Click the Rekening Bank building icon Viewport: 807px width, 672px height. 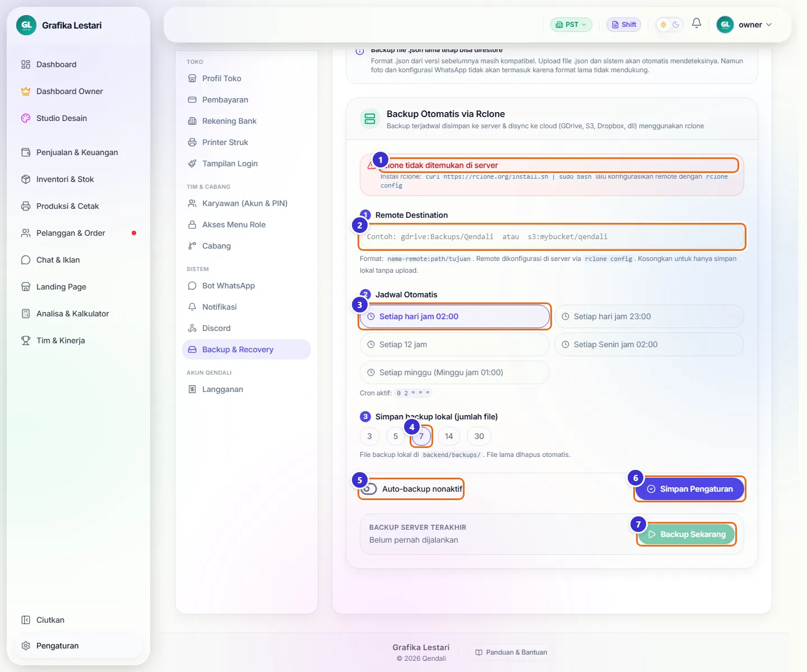click(192, 121)
